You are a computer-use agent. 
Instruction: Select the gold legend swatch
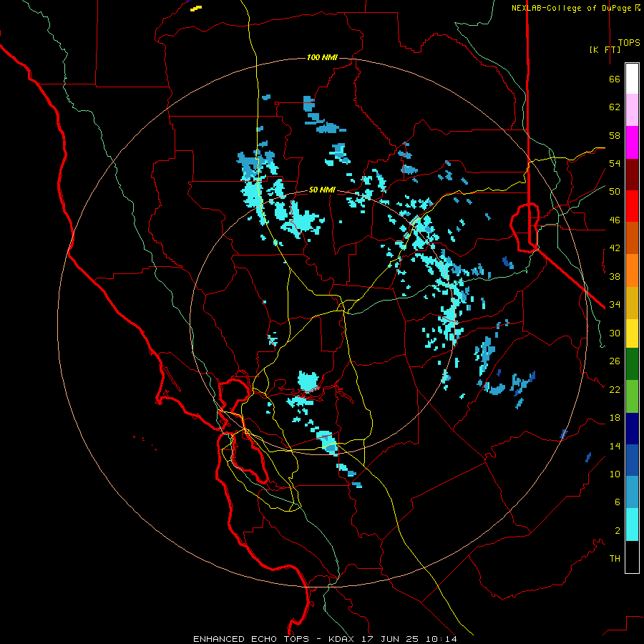[632, 303]
